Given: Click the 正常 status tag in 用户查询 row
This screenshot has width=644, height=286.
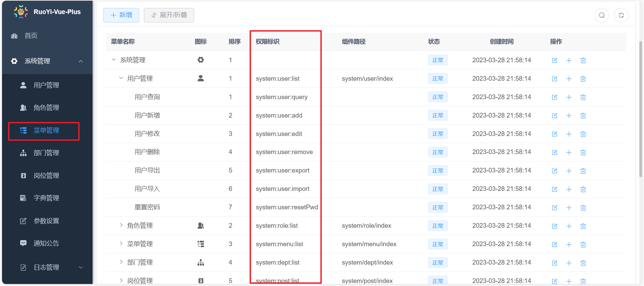Looking at the screenshot, I should [438, 97].
